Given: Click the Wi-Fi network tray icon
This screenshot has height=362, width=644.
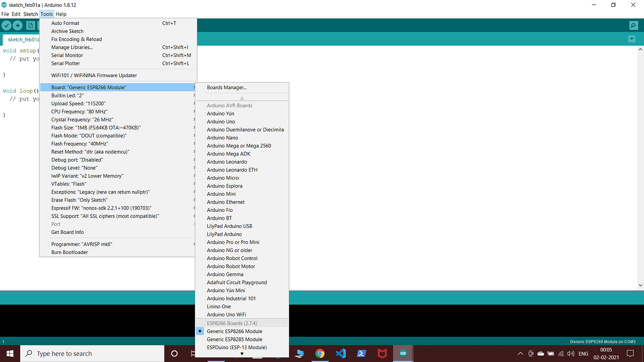Looking at the screenshot, I should click(561, 354).
